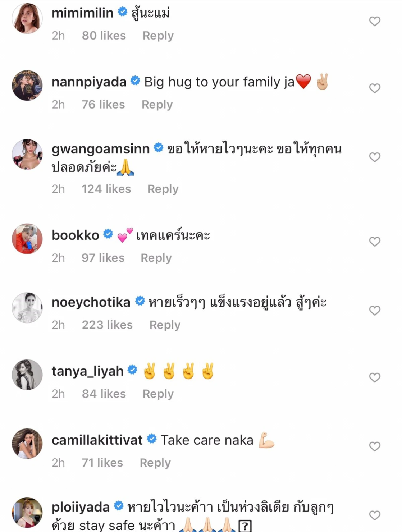Tap the heart icon beside nannpiyada's comment
Image resolution: width=402 pixels, height=532 pixels.
click(x=374, y=88)
